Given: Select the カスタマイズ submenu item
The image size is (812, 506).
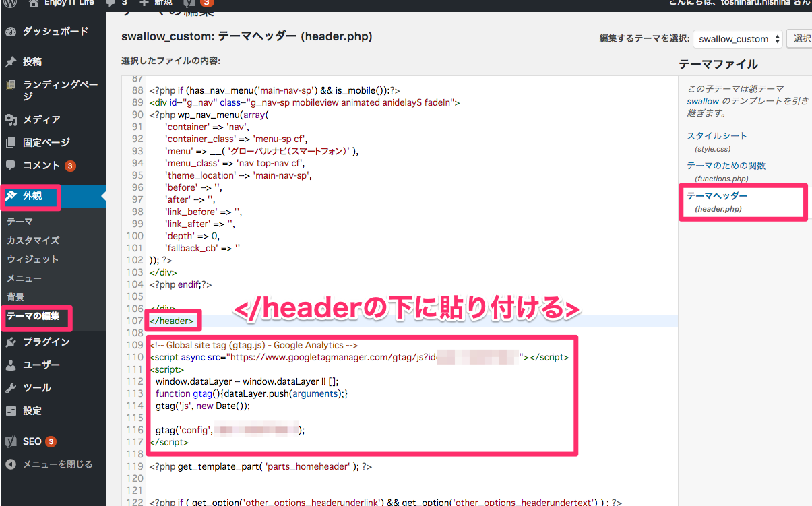Looking at the screenshot, I should pos(33,241).
